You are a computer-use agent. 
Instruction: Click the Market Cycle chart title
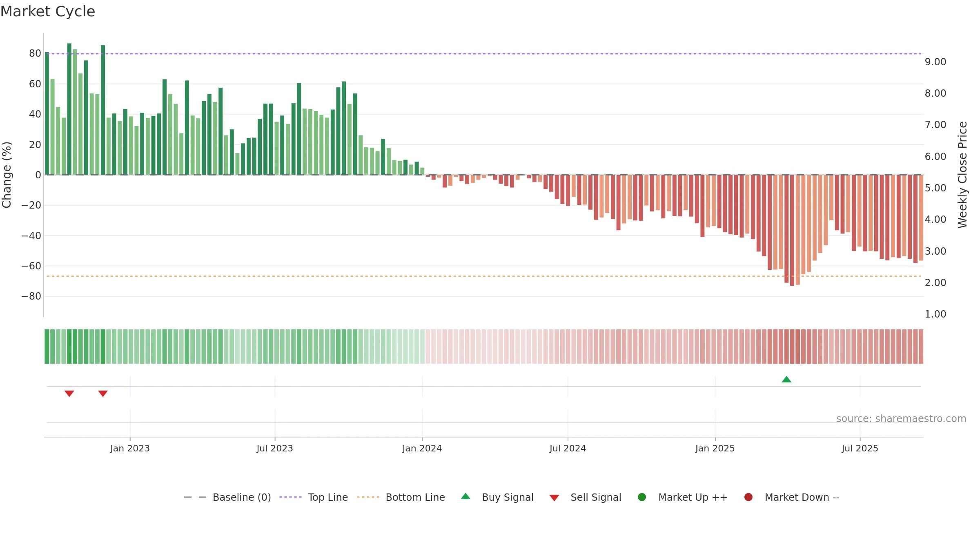pos(48,11)
